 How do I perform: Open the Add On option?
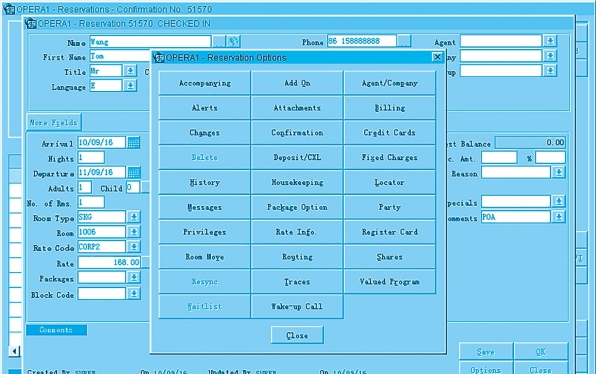click(x=297, y=83)
